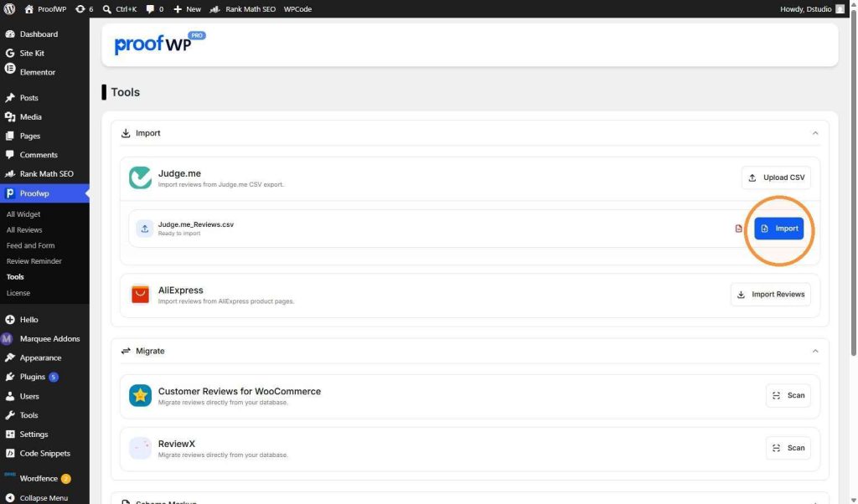Click the Customer Reviews for WooCommerce star icon
Viewport: 858px width, 504px height.
tap(140, 395)
